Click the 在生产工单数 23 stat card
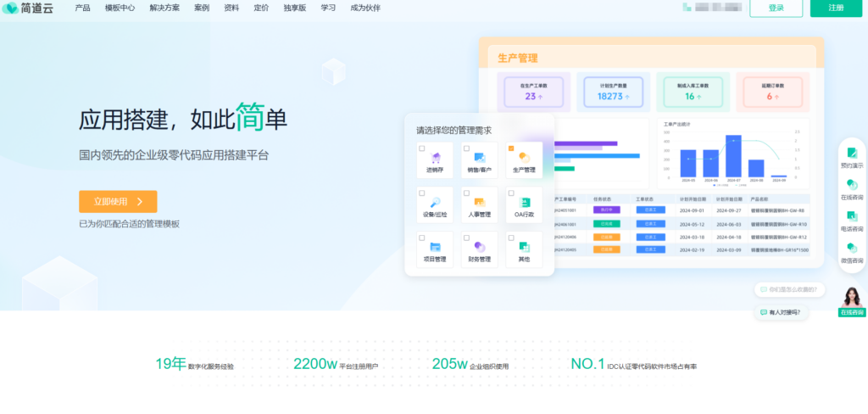 tap(534, 92)
